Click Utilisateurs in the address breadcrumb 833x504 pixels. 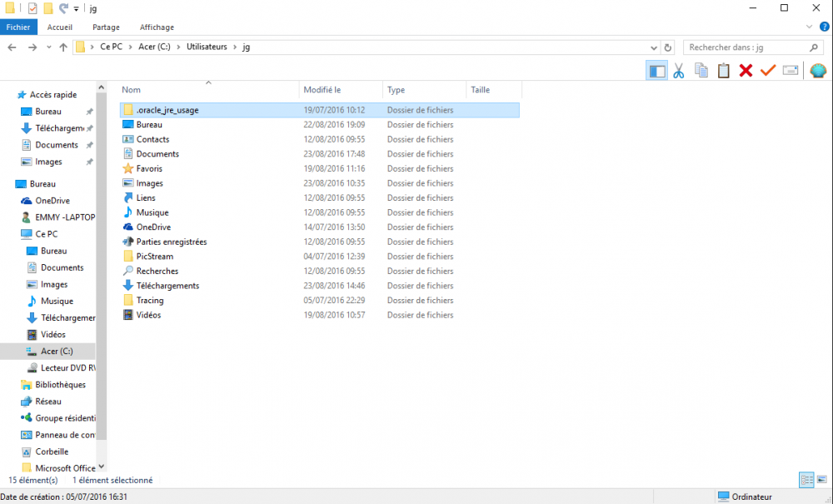coord(207,47)
